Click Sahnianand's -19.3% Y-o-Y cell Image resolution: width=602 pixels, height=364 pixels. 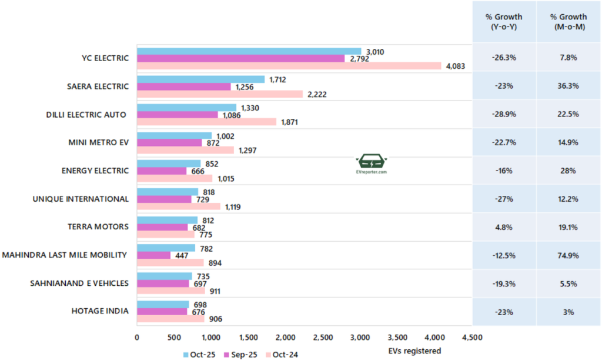[x=504, y=283]
